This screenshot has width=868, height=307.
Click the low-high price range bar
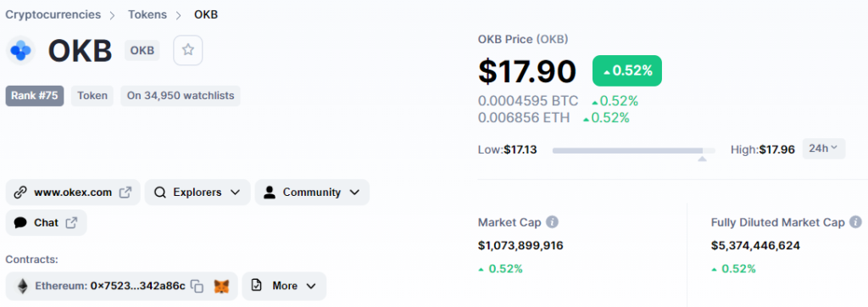pyautogui.click(x=634, y=150)
